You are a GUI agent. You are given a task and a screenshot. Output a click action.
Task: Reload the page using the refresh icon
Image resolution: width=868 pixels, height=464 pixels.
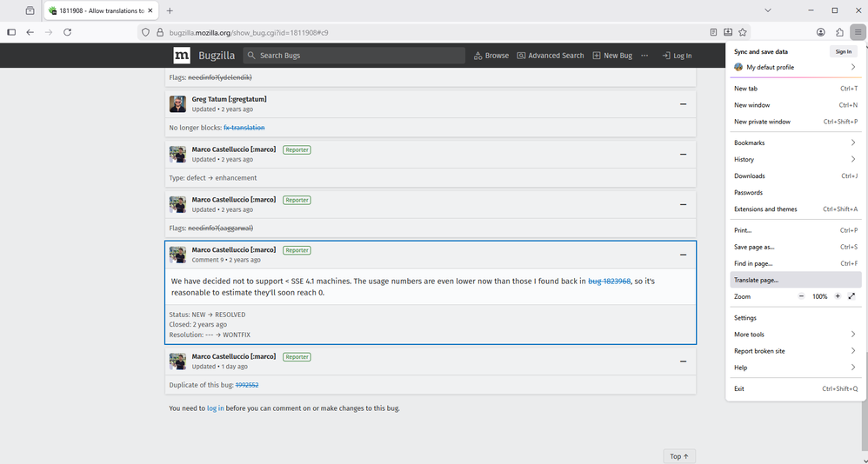tap(67, 32)
